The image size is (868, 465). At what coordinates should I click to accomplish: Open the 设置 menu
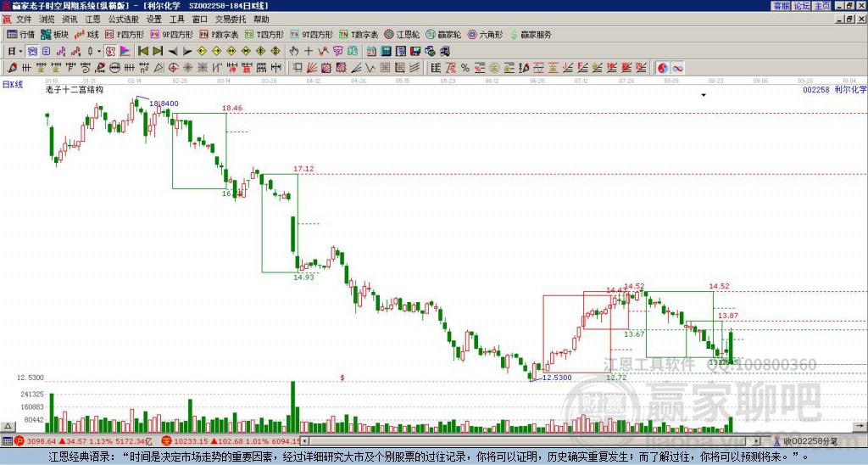[154, 20]
